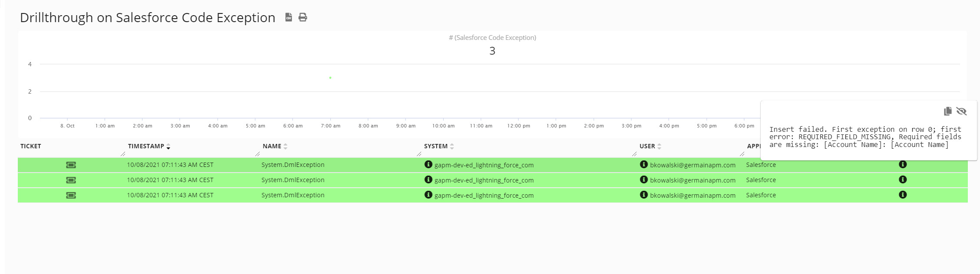The width and height of the screenshot is (980, 274).
Task: Copy the exception message to clipboard
Action: 947,111
